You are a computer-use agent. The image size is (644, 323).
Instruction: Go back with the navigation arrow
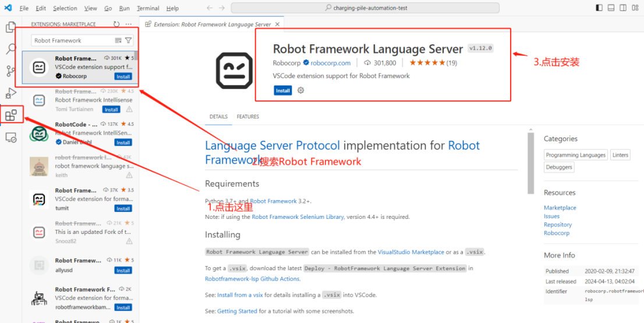tap(210, 8)
